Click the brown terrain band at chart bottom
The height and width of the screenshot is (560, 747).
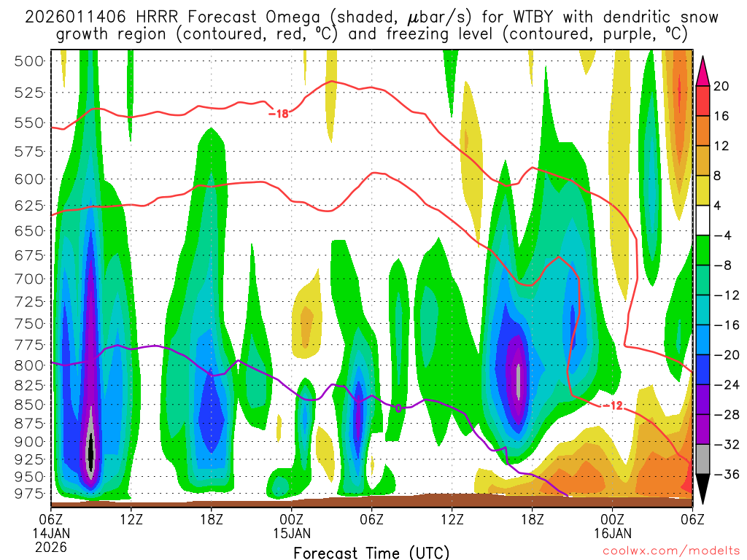point(371,500)
